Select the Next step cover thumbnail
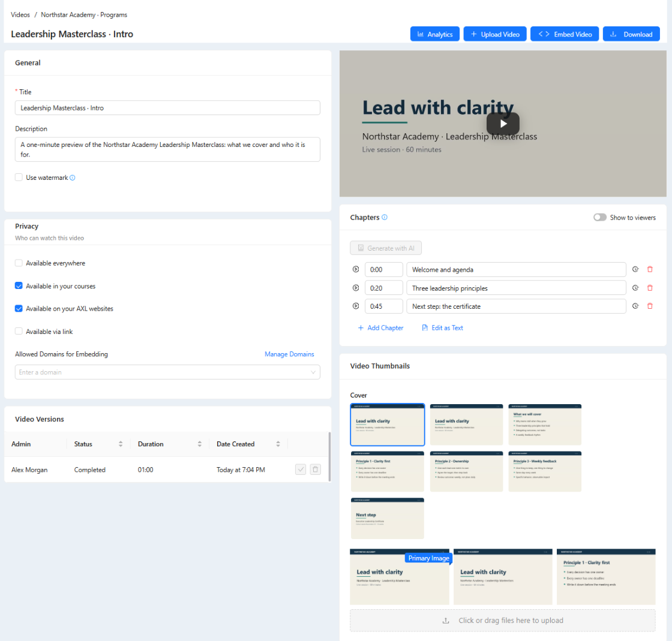Screen dimensions: 672x641 coord(388,518)
